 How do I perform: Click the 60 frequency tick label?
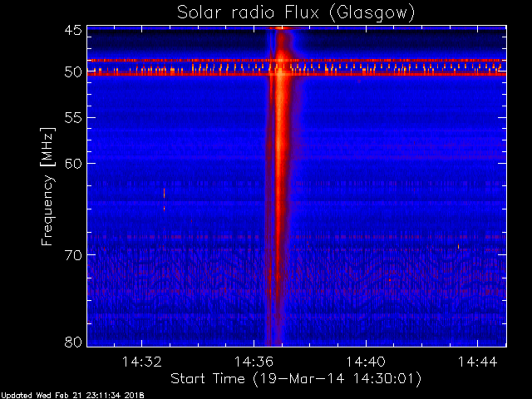(73, 163)
